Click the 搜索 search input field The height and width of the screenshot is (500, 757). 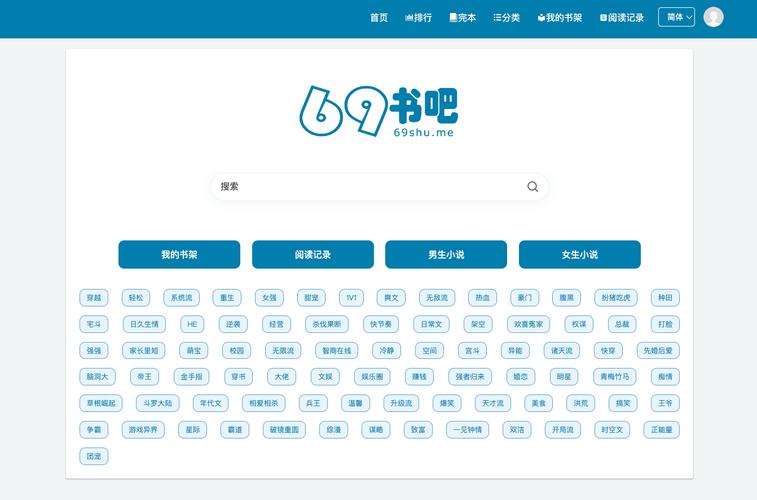coord(370,186)
